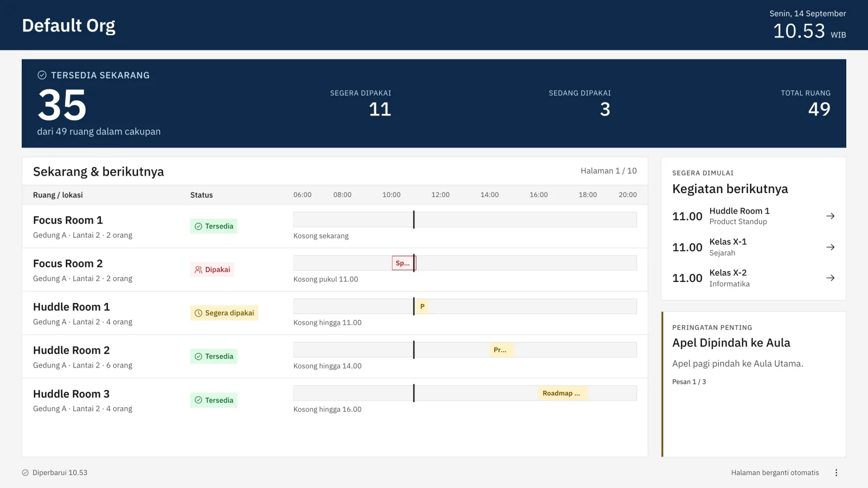The width and height of the screenshot is (868, 488).
Task: Open the vertical three-dot options menu
Action: [836, 473]
